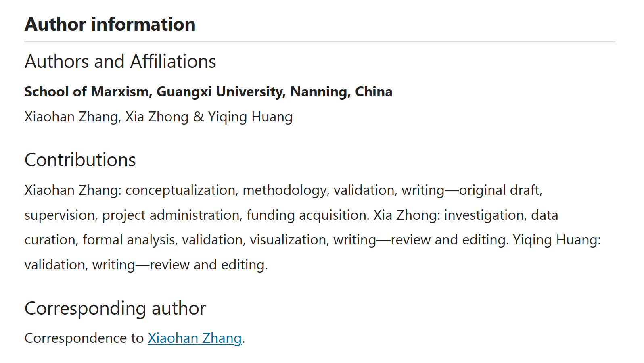Image resolution: width=644 pixels, height=363 pixels.
Task: Click "Yiqing Huang:" in the Contributions paragraph
Action: point(556,240)
